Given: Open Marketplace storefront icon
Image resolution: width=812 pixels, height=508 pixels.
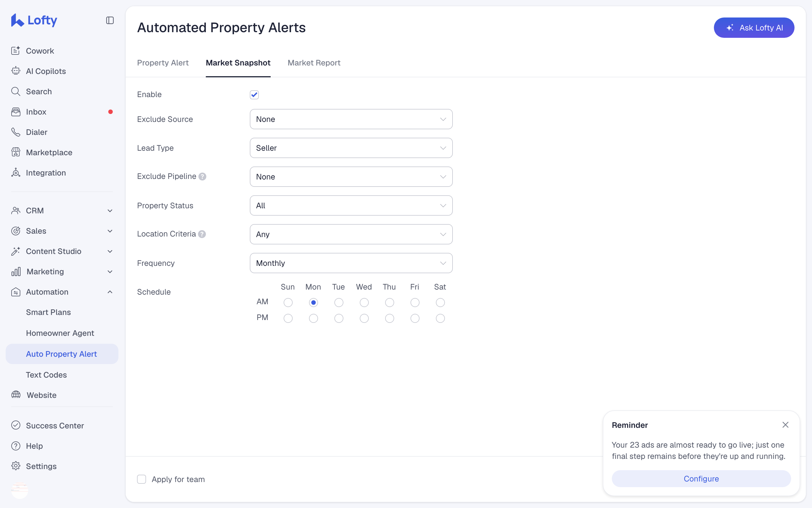Looking at the screenshot, I should point(16,152).
